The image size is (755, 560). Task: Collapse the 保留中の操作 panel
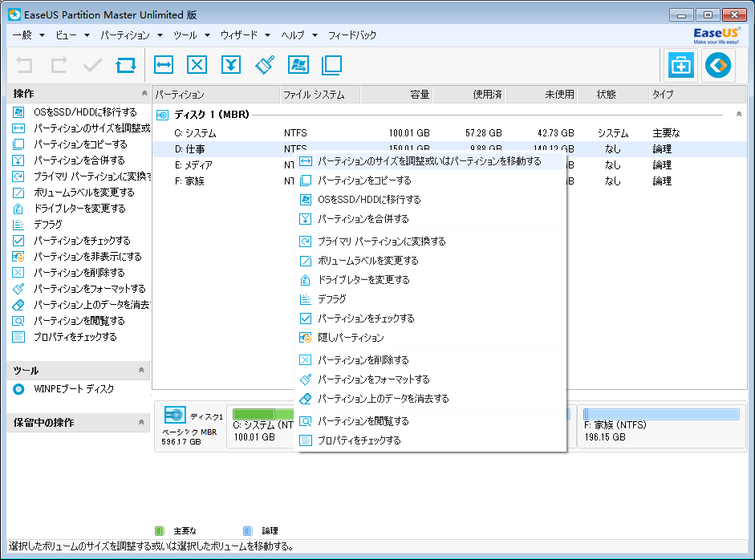point(141,422)
